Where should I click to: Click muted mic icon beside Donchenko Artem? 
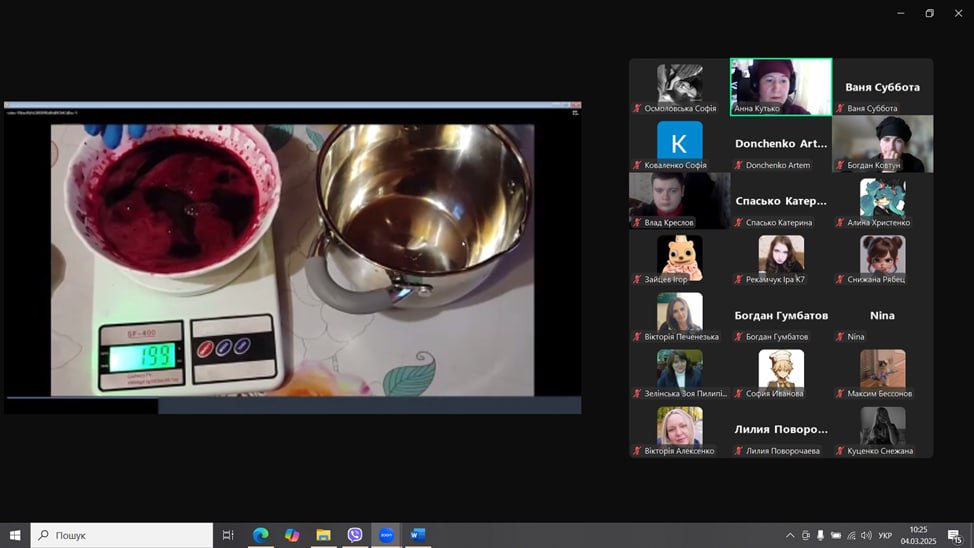(739, 165)
